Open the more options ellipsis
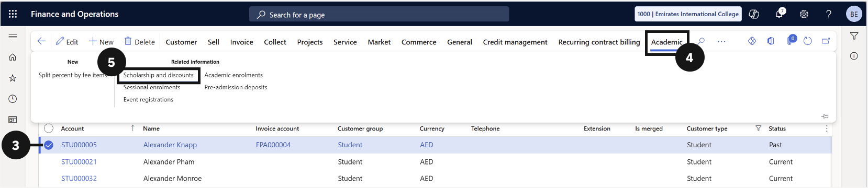Viewport: 868px width, 188px height. (721, 41)
